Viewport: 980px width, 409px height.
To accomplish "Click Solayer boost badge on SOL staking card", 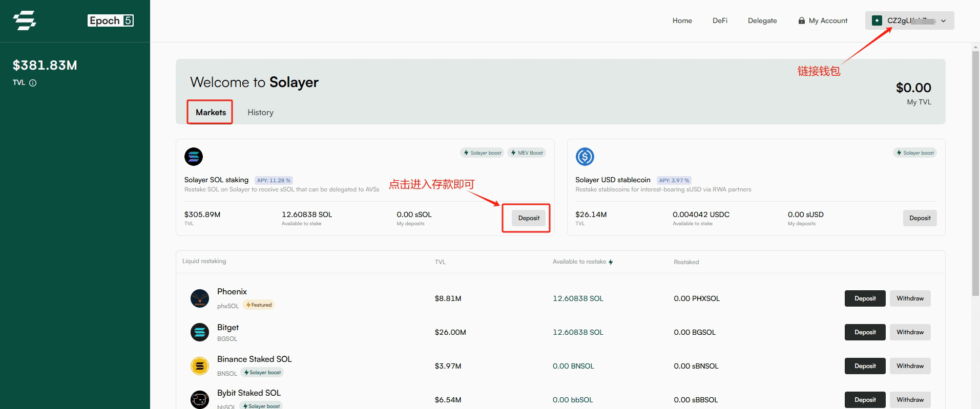I will click(x=482, y=153).
